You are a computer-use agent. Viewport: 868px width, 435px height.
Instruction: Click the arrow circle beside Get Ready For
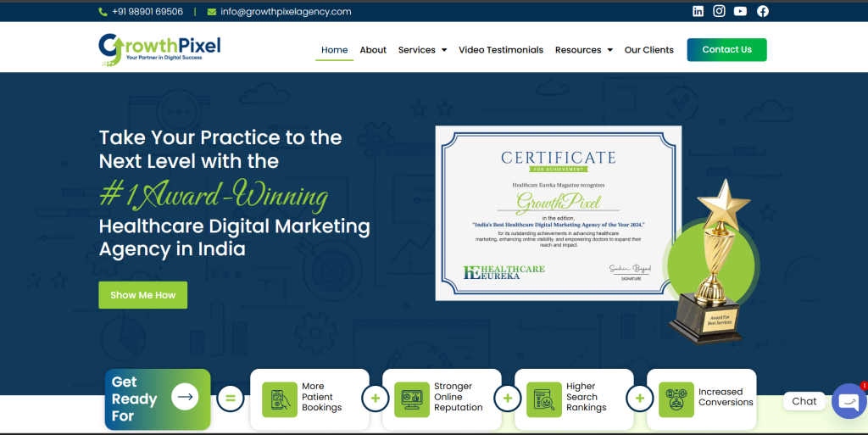click(x=185, y=397)
